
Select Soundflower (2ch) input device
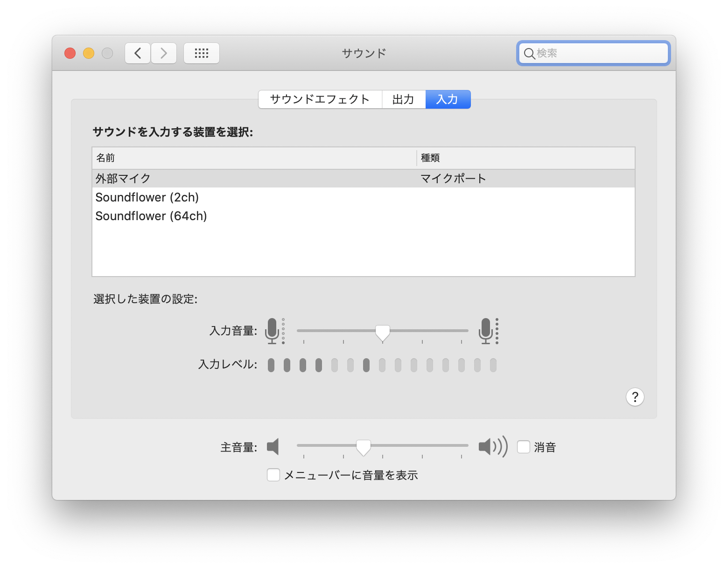(147, 197)
